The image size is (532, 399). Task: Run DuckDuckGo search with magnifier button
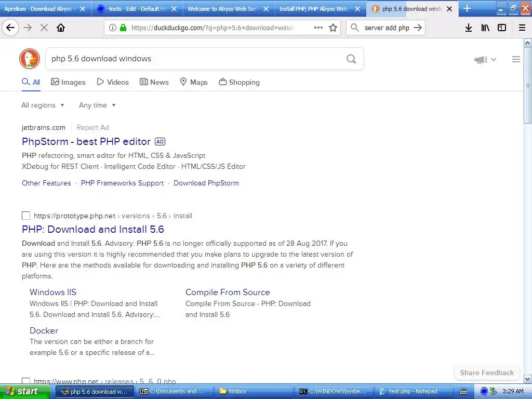pos(351,59)
